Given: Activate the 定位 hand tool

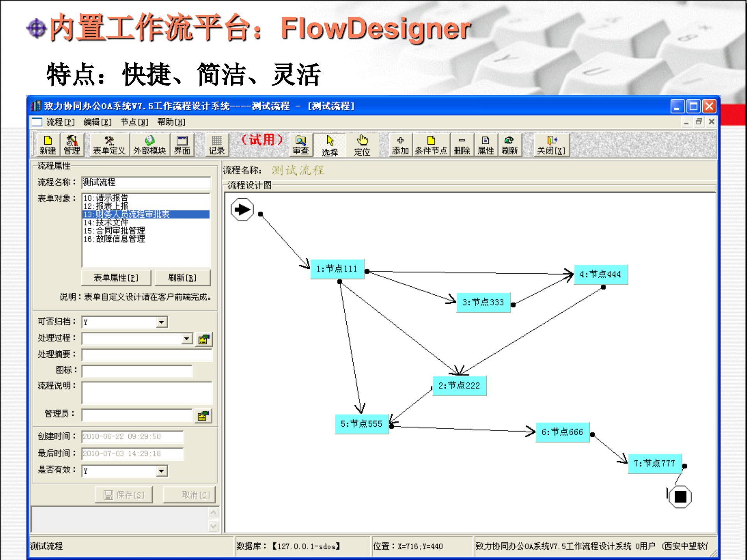Looking at the screenshot, I should [362, 145].
